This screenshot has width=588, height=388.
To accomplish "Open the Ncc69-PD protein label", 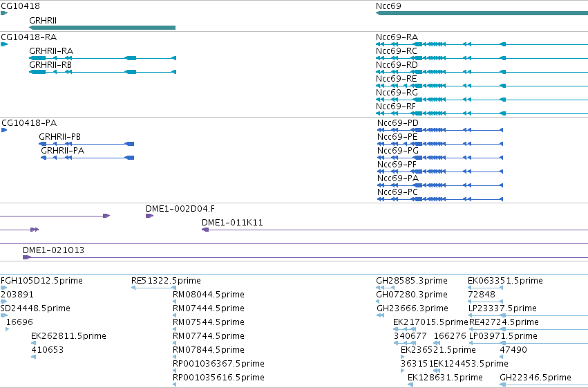I will click(x=398, y=123).
